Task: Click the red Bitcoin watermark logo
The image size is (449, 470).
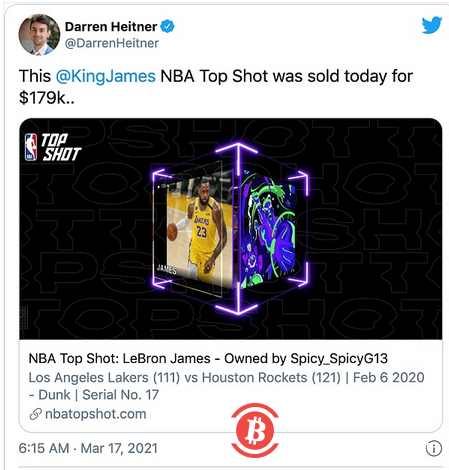Action: click(255, 430)
